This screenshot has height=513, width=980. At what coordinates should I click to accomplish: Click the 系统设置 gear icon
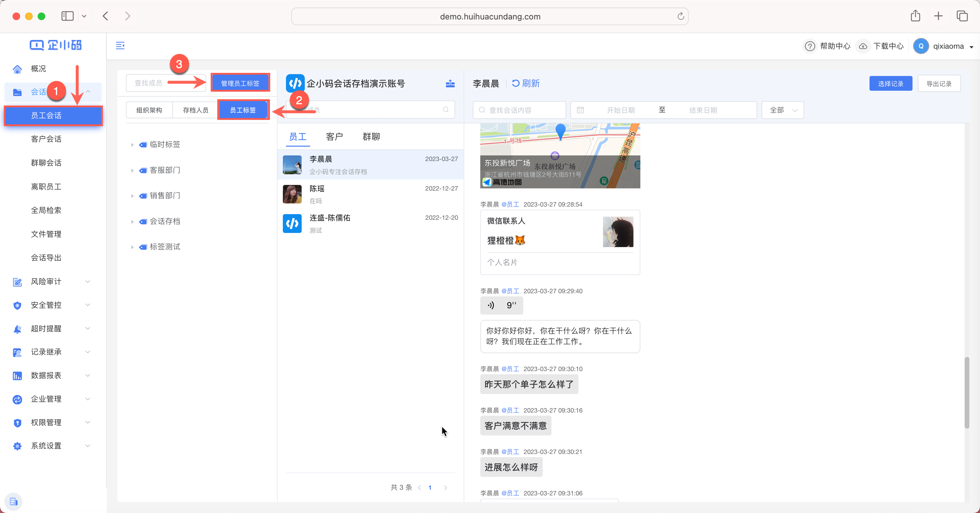tap(17, 446)
